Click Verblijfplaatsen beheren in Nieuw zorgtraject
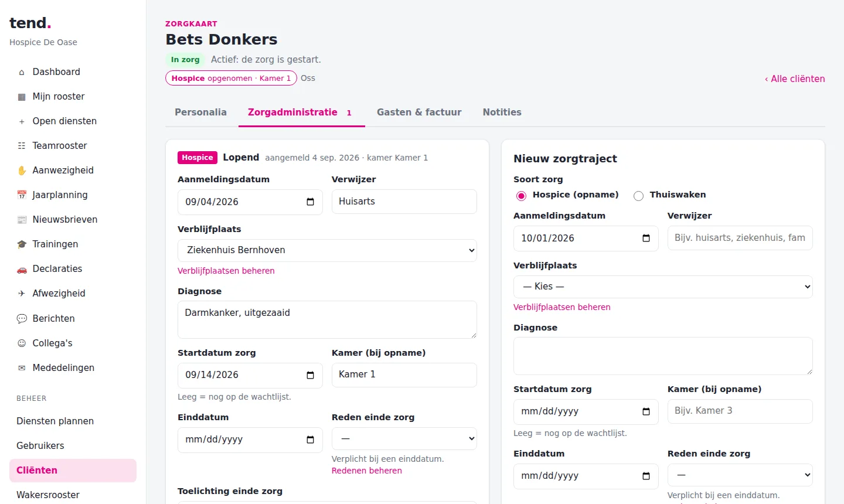 pos(562,307)
